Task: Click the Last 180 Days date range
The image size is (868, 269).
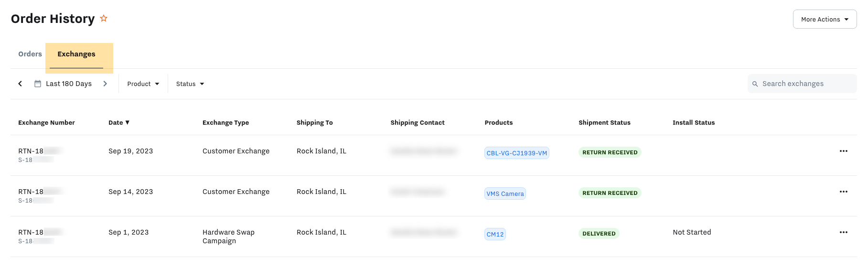Action: pyautogui.click(x=69, y=84)
